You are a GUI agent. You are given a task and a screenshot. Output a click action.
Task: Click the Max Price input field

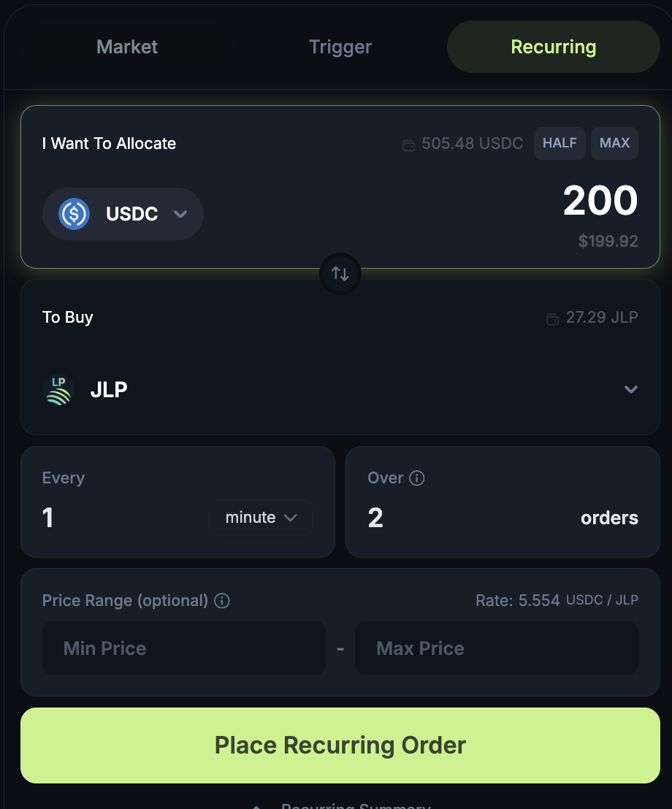click(497, 648)
